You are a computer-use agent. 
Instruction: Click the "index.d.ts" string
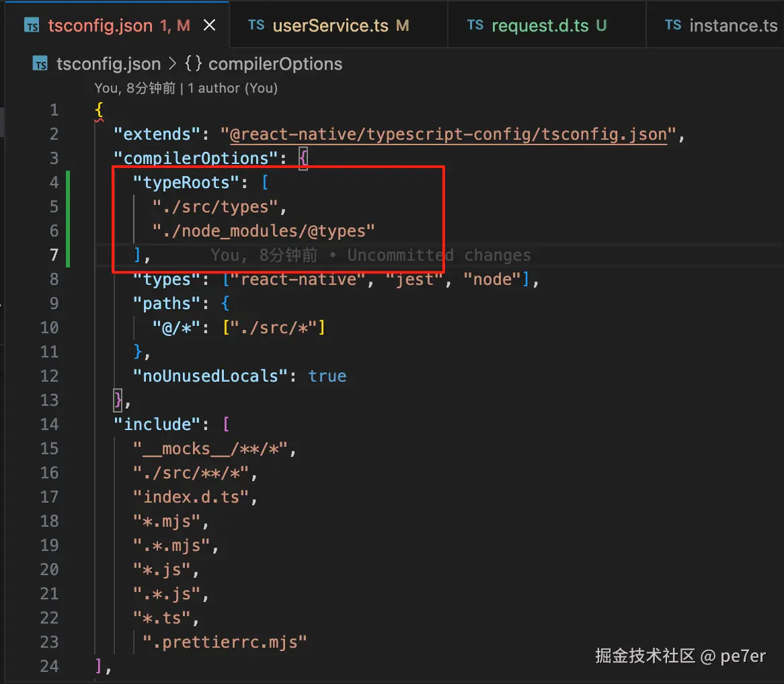coord(191,497)
